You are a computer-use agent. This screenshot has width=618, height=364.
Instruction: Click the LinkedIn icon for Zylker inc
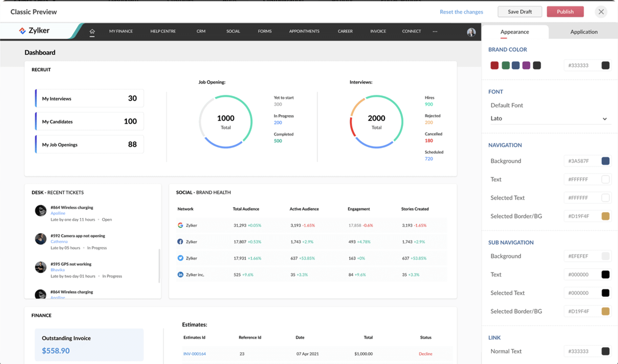coord(180,274)
